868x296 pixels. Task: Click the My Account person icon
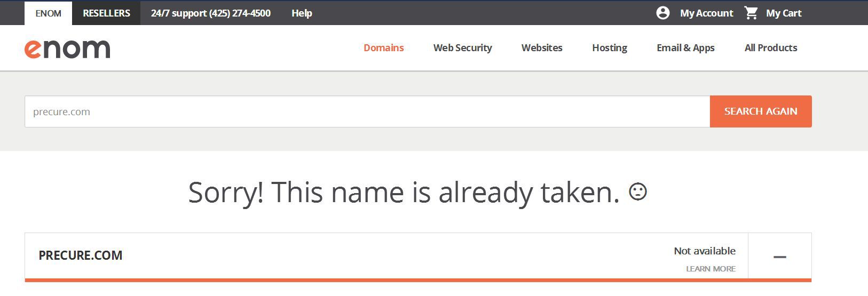click(662, 13)
